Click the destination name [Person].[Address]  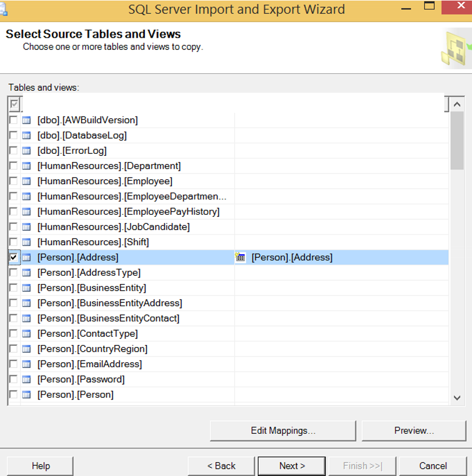292,257
